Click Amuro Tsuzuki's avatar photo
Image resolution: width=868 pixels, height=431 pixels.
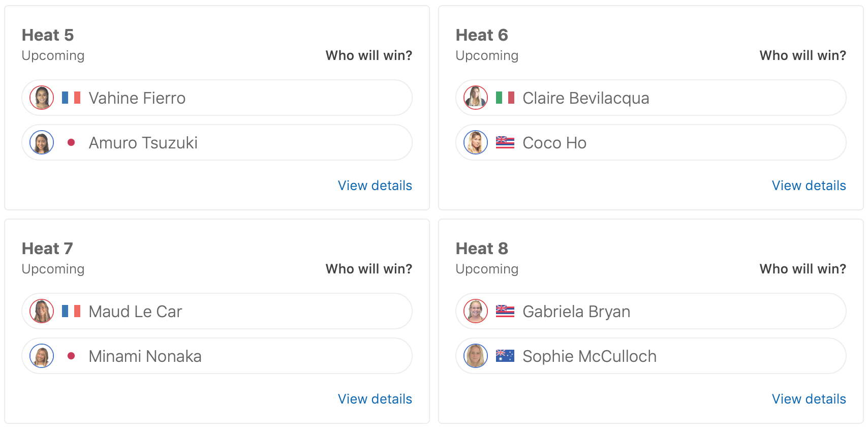coord(42,142)
